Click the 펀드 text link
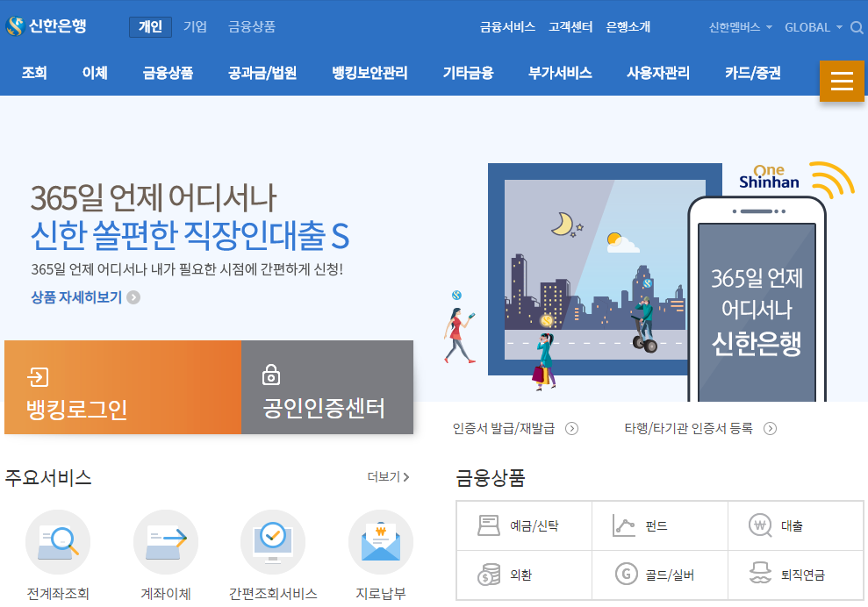This screenshot has width=868, height=607. pos(656,525)
